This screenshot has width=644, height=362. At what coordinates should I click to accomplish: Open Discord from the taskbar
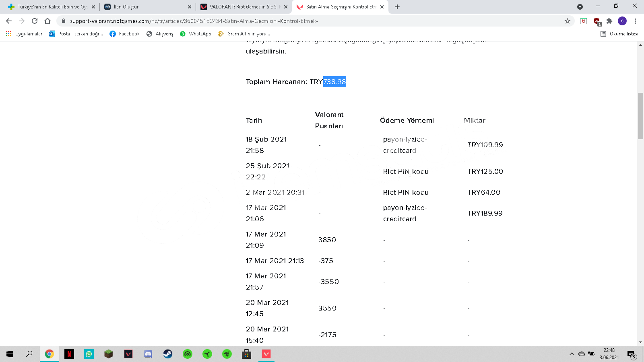(x=148, y=354)
